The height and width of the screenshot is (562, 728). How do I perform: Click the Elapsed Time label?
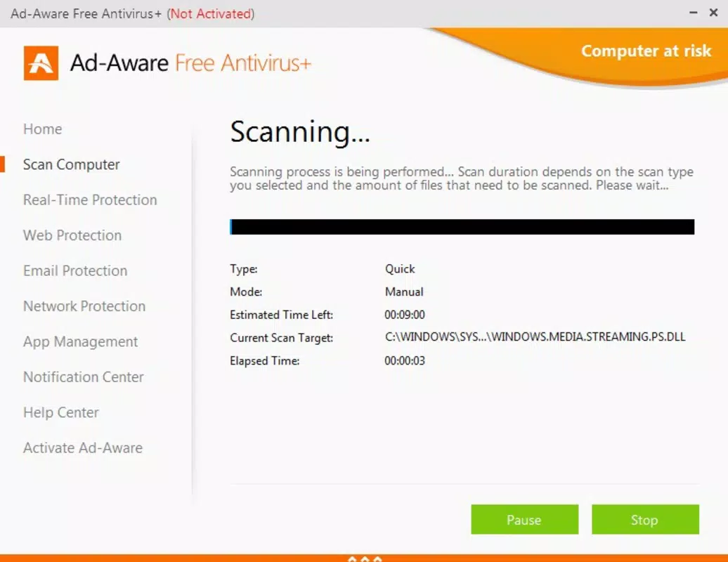coord(265,360)
